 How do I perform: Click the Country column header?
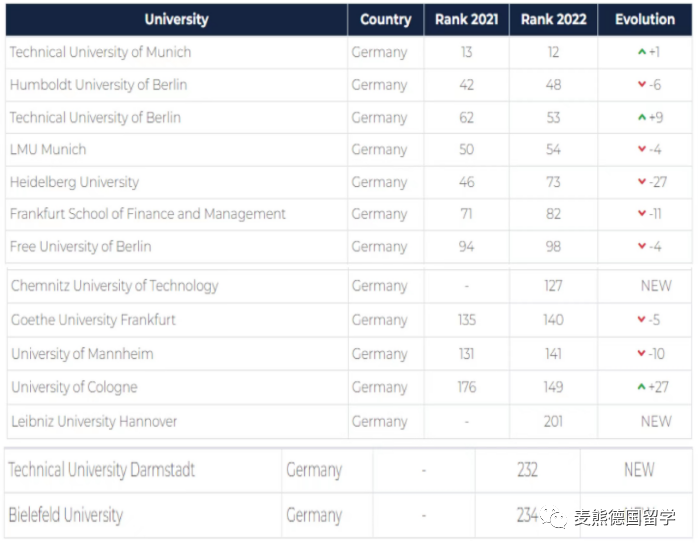pyautogui.click(x=386, y=19)
